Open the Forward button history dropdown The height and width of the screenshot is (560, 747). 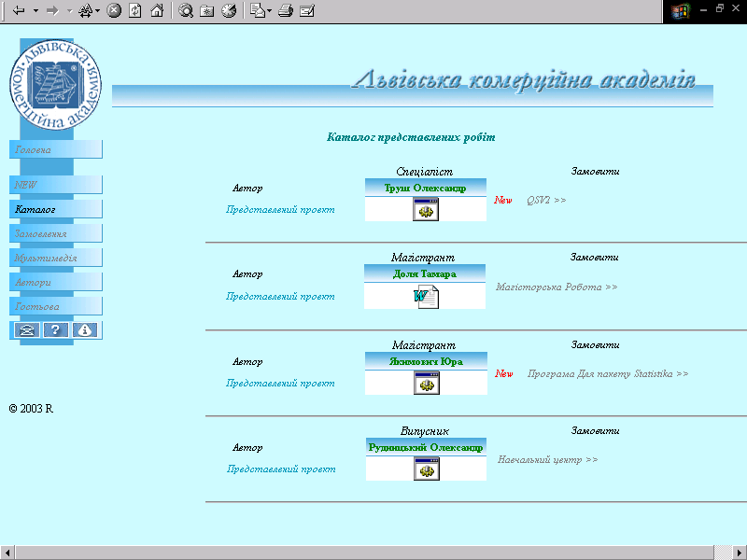(69, 10)
